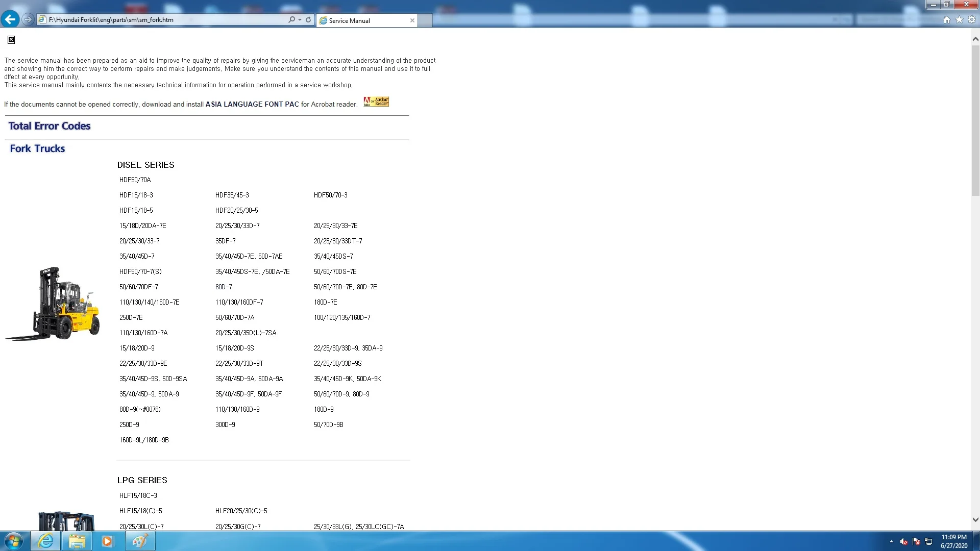980x551 pixels.
Task: Open the 20/25/30/33DT-7 manual link
Action: click(x=338, y=241)
